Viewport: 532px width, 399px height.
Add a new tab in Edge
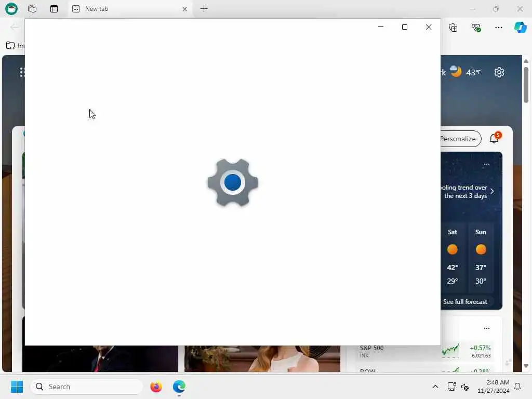point(204,9)
